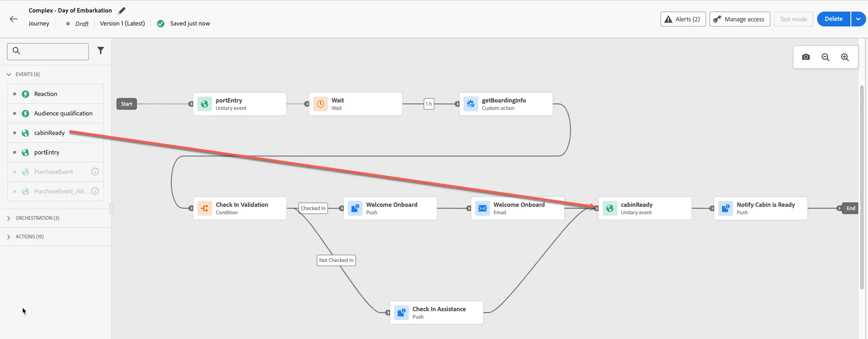Edit journey name with pencil icon
Image resolution: width=868 pixels, height=339 pixels.
click(x=122, y=10)
